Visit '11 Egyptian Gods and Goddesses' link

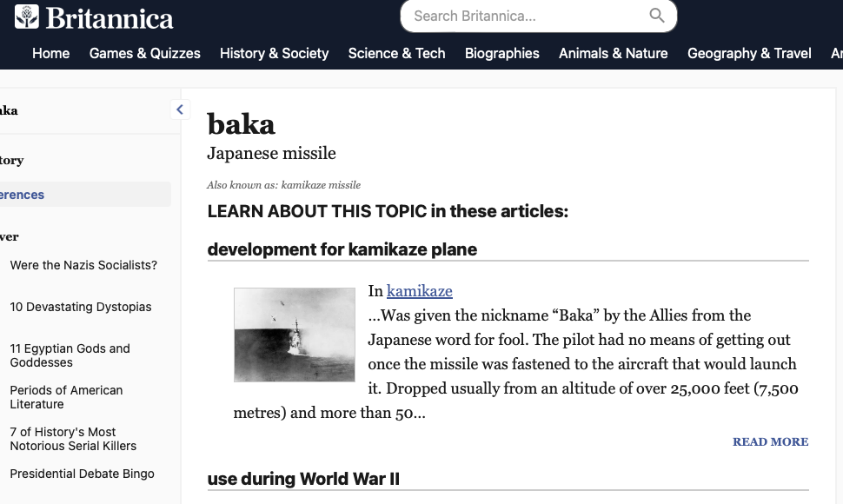[70, 355]
